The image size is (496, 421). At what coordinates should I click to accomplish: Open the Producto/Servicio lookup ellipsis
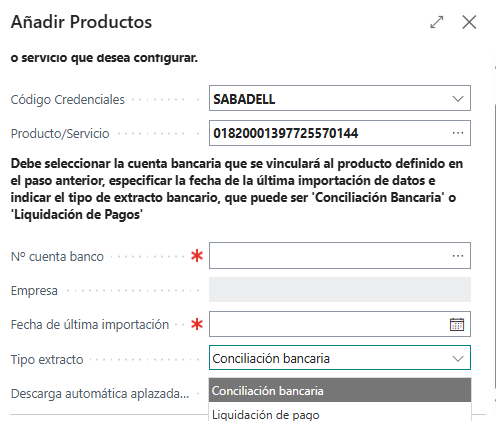[458, 133]
